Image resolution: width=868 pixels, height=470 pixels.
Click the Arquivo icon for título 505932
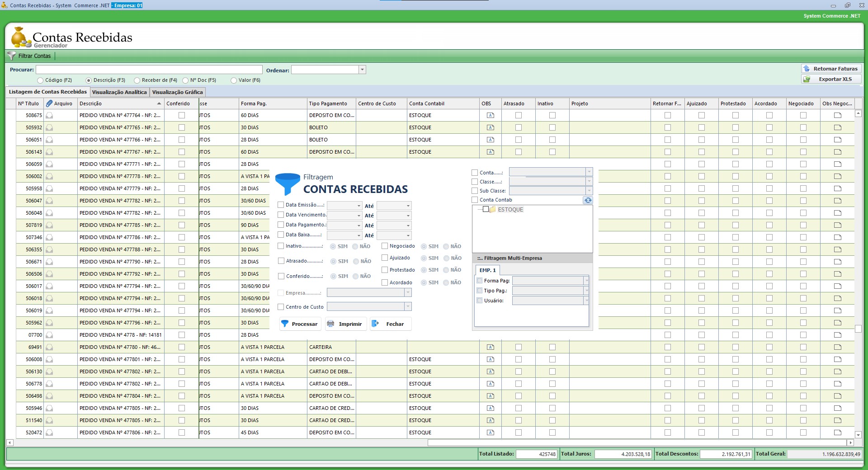tap(49, 128)
